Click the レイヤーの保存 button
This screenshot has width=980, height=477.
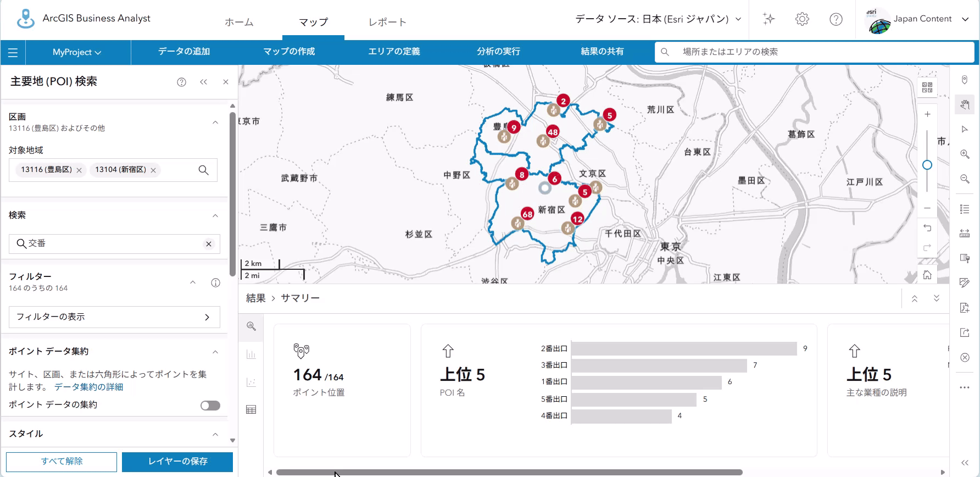(x=177, y=462)
